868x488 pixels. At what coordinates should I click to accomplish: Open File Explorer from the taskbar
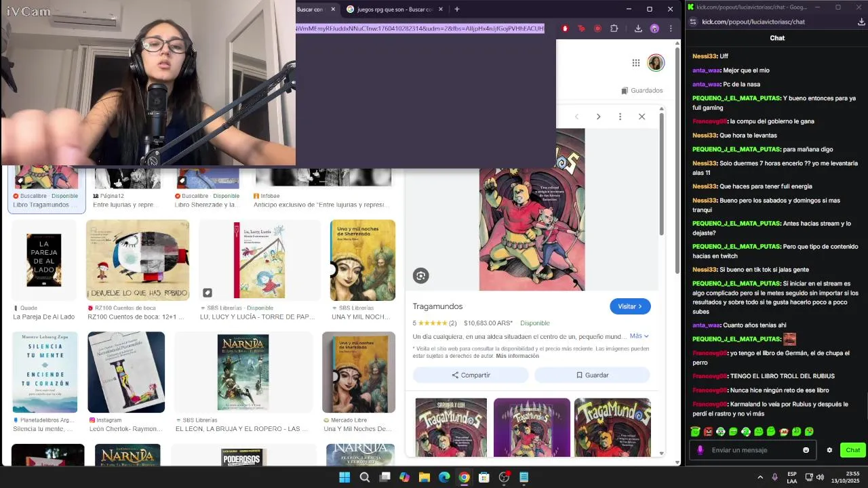coord(425,477)
